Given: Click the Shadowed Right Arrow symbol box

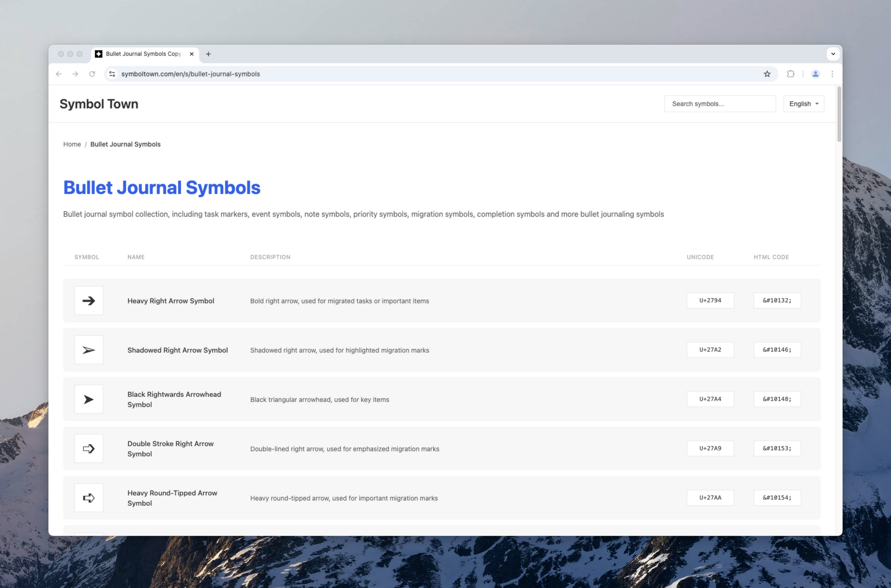Looking at the screenshot, I should point(88,350).
